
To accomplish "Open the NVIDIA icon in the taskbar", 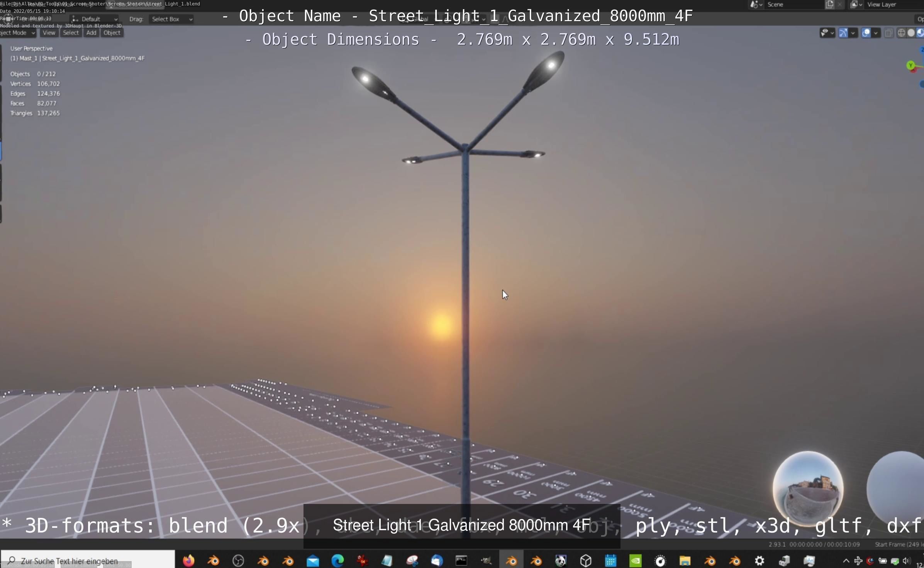I will click(636, 561).
